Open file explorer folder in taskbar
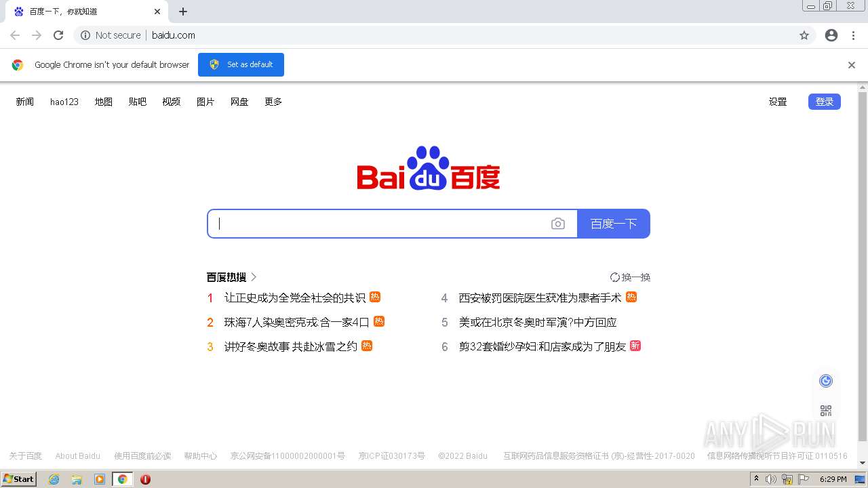The width and height of the screenshot is (868, 488). tap(77, 479)
